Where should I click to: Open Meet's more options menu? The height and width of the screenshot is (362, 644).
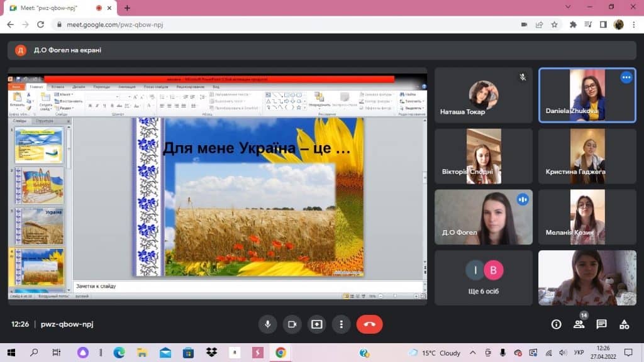point(341,324)
